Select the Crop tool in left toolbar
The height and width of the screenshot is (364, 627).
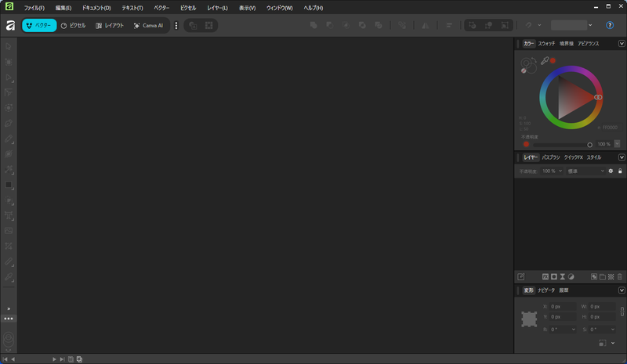tap(9, 246)
